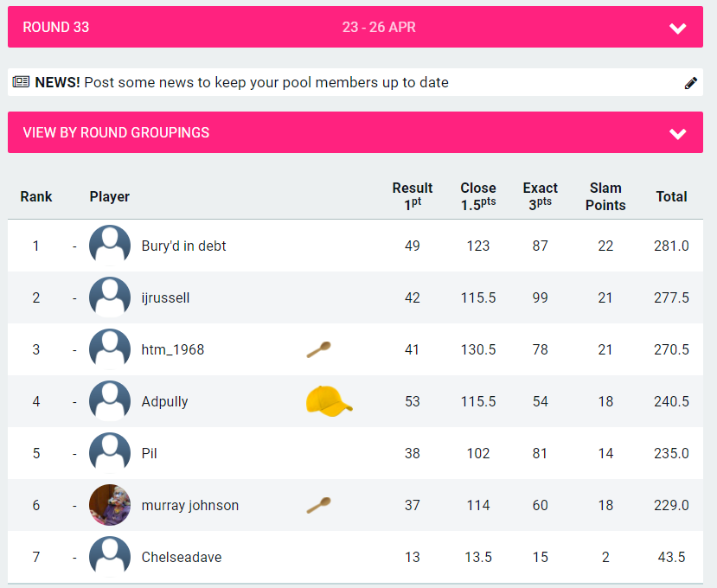Screen dimensions: 717x588
Task: Click the pencil icon to edit news
Action: coord(690,83)
